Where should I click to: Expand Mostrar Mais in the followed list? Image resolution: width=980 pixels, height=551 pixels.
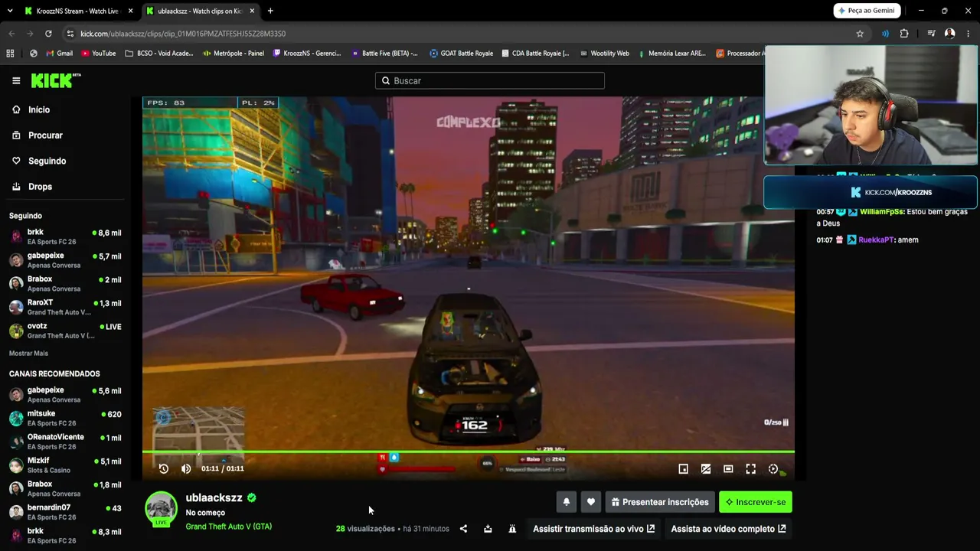click(x=28, y=354)
